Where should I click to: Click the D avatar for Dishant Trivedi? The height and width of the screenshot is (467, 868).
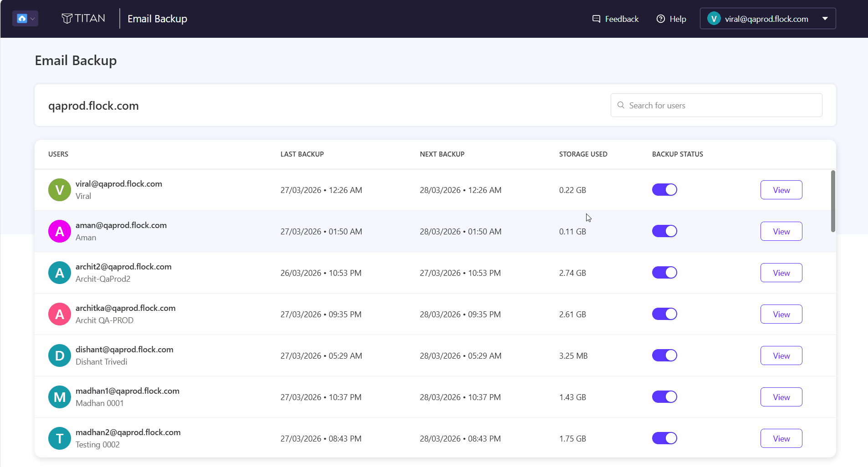(x=60, y=355)
